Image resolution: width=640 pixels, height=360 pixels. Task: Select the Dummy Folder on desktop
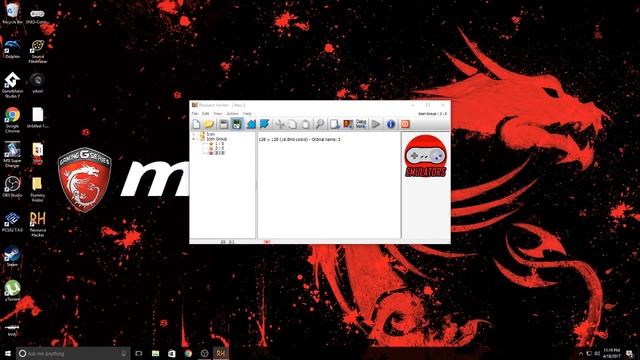[37, 190]
